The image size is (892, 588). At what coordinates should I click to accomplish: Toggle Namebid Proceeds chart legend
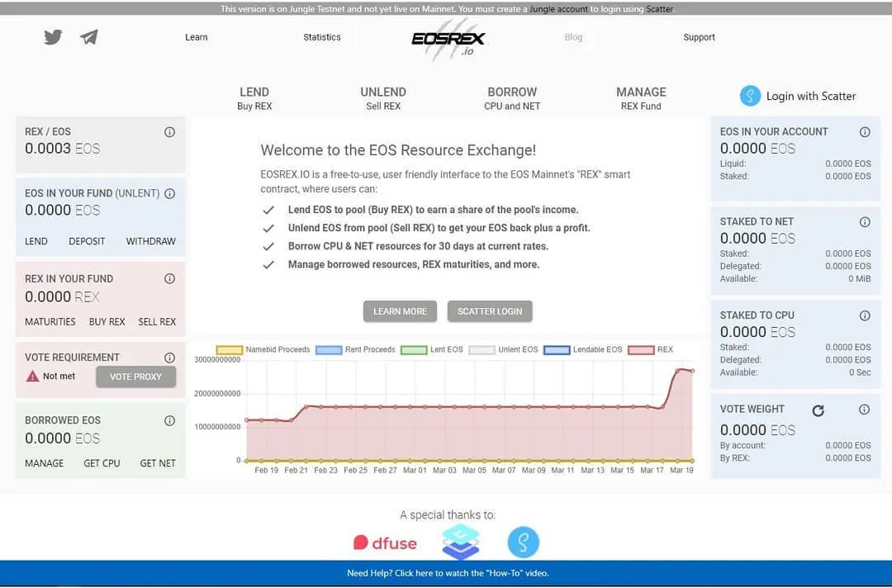[x=263, y=349]
